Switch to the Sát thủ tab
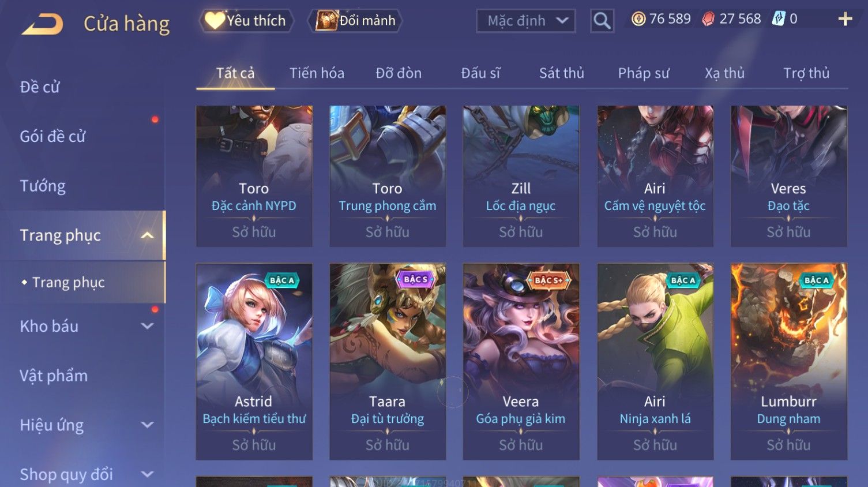 click(561, 73)
